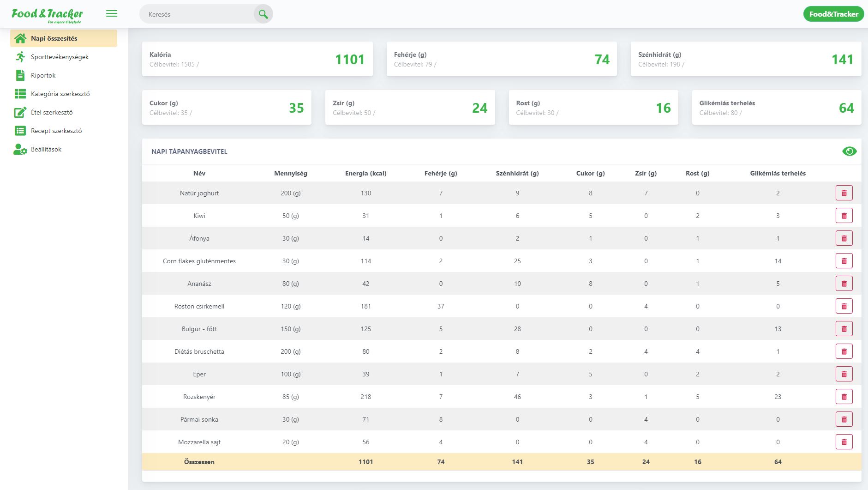Delete the Ananász row
The height and width of the screenshot is (490, 868).
coord(844,284)
